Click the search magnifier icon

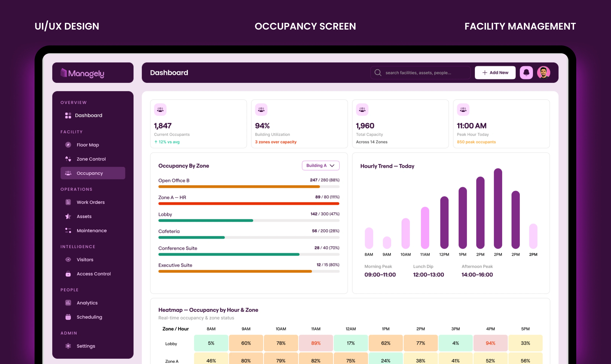[378, 73]
